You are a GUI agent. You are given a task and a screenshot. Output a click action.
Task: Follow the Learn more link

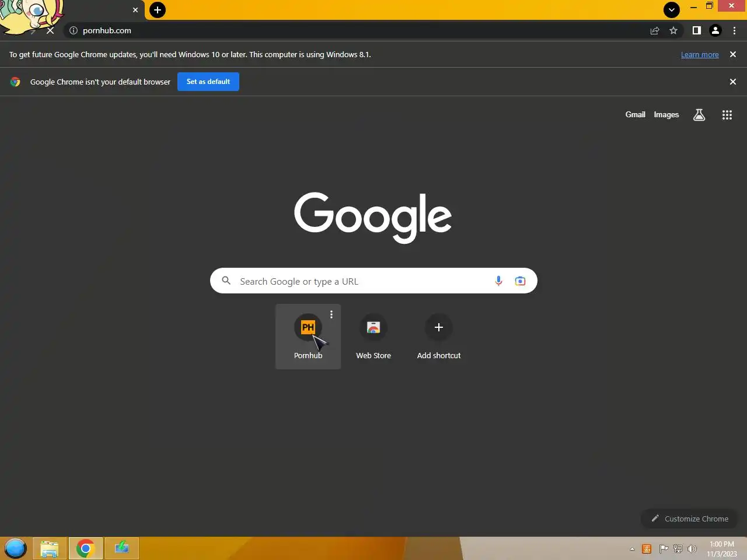700,55
